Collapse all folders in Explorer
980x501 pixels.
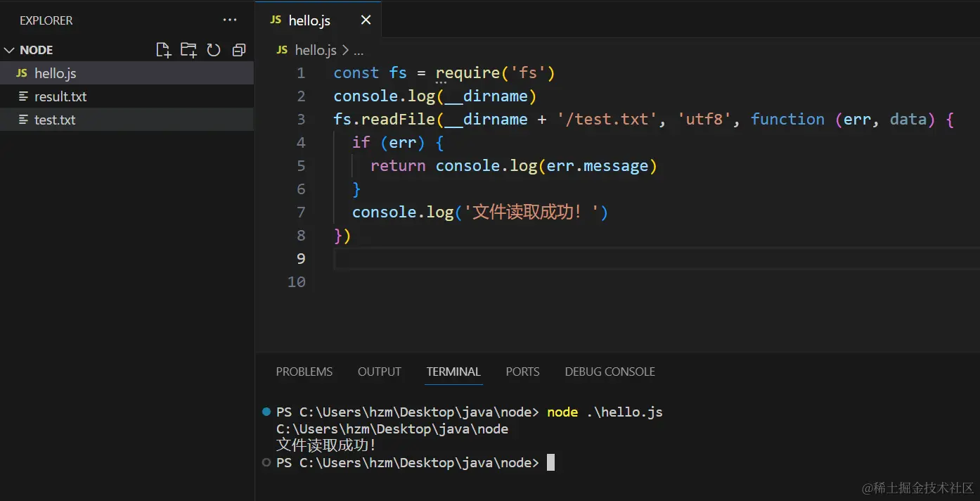click(239, 50)
